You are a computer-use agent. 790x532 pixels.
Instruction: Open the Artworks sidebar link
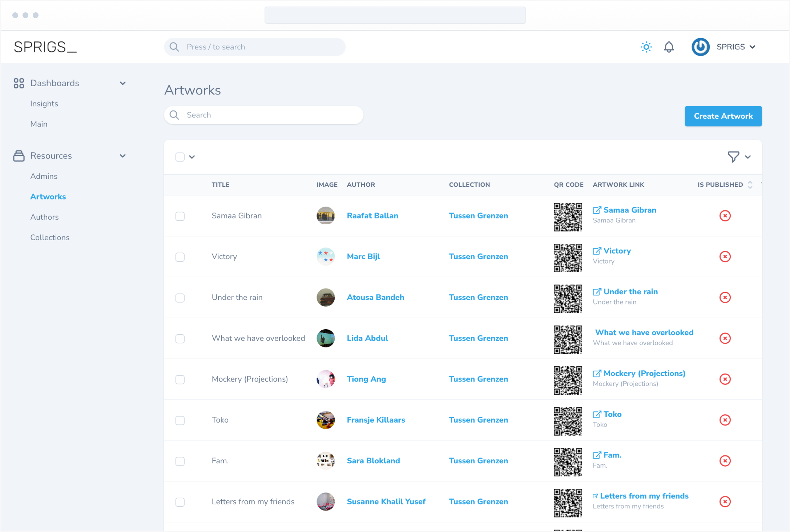click(48, 197)
